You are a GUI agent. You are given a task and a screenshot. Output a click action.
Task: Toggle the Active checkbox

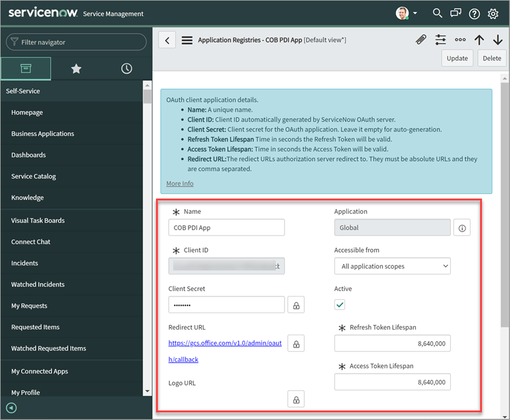339,305
